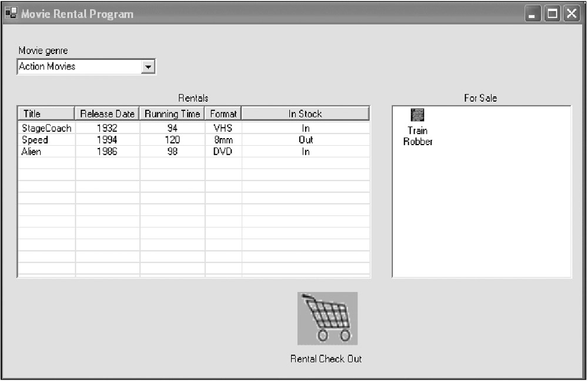Maximize the Movie Rental Program window
This screenshot has height=382, width=588.
(x=553, y=14)
